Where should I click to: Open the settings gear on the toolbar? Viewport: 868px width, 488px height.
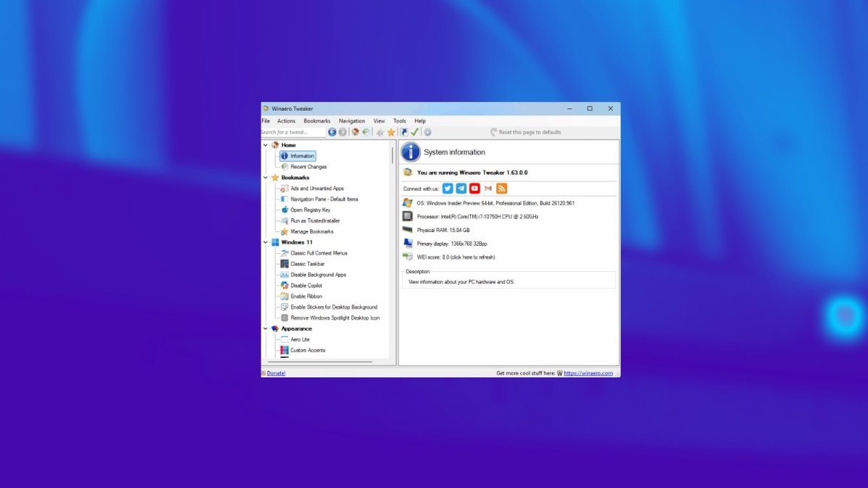coord(428,132)
